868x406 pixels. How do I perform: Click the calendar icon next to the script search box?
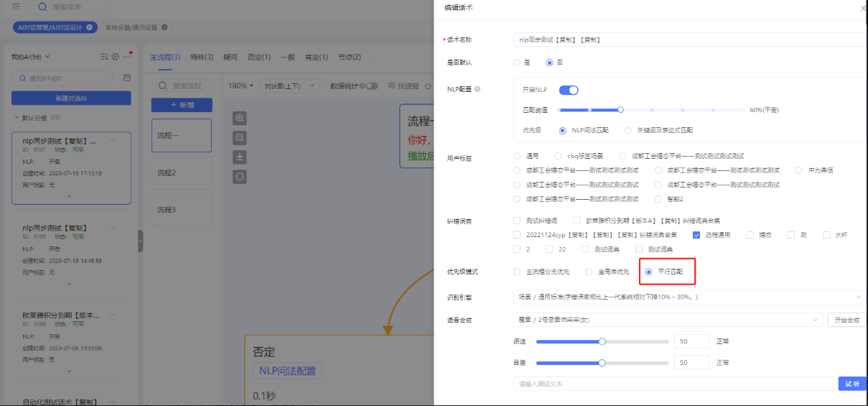(x=127, y=78)
